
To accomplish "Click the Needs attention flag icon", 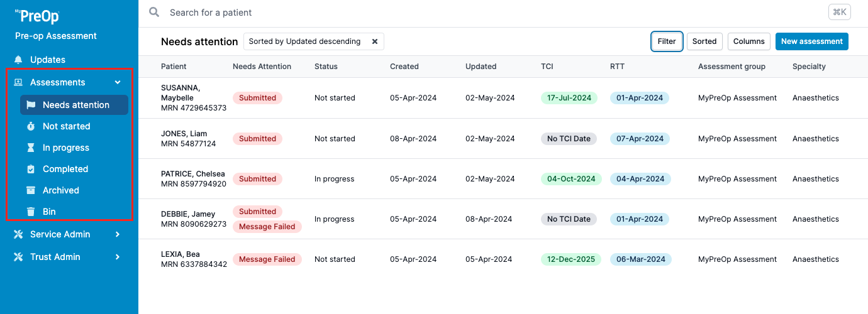I will click(31, 105).
